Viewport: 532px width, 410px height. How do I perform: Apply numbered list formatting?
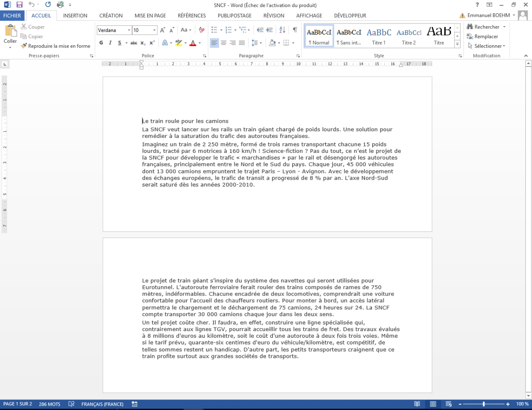tap(229, 30)
